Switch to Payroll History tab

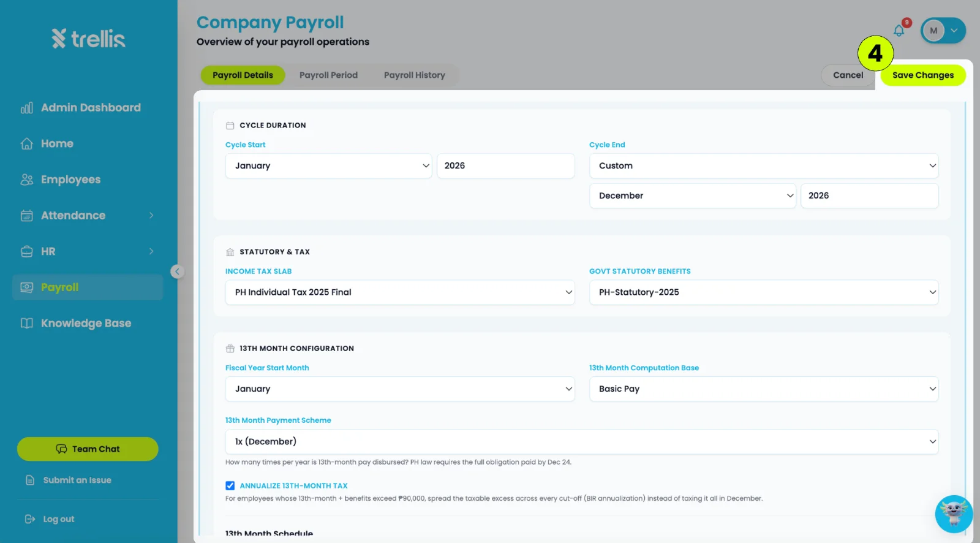pyautogui.click(x=415, y=75)
